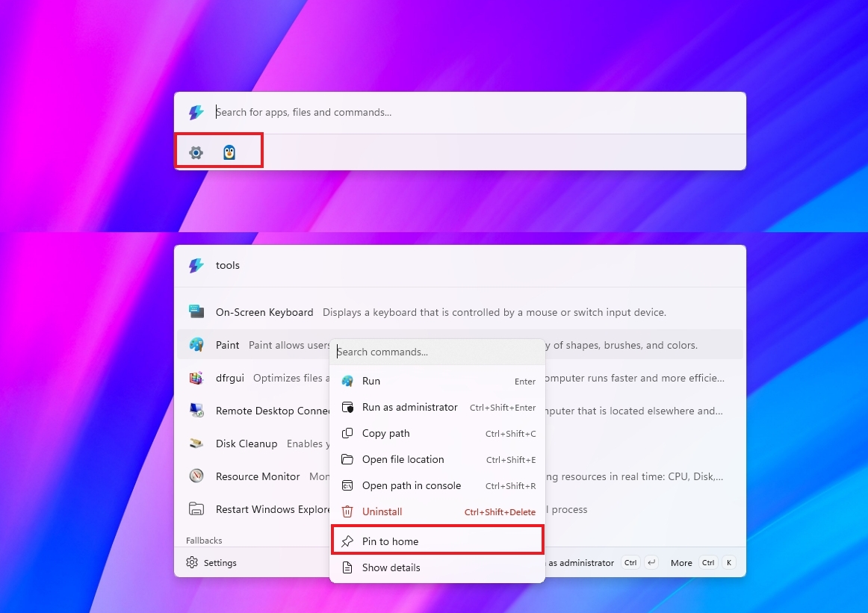The image size is (868, 613).
Task: Click the folder icon for Open file location
Action: tap(347, 459)
